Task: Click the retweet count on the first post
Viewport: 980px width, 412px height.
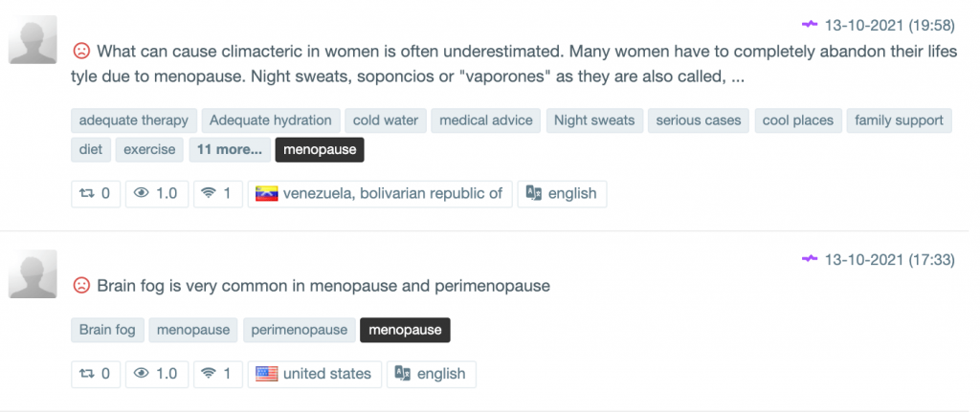Action: (96, 193)
